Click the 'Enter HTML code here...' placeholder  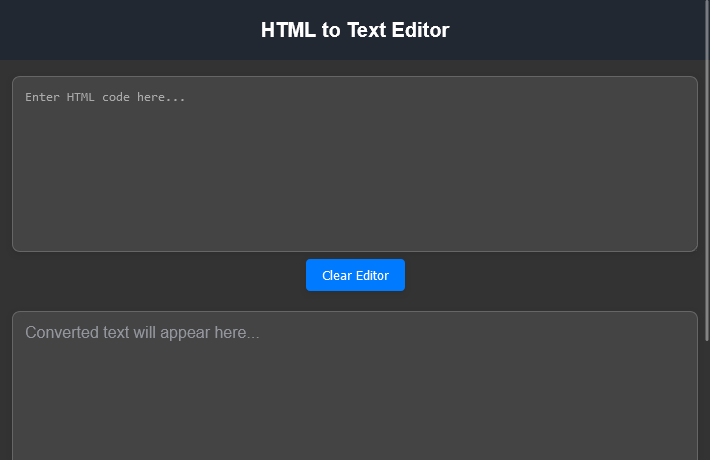click(x=105, y=98)
